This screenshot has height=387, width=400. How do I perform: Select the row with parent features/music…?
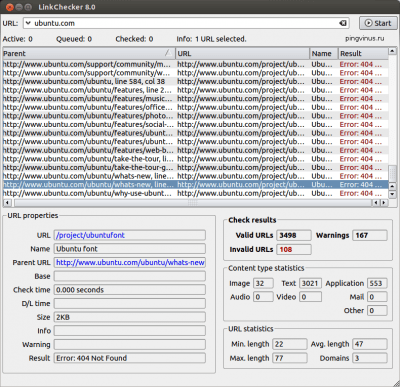coord(195,99)
